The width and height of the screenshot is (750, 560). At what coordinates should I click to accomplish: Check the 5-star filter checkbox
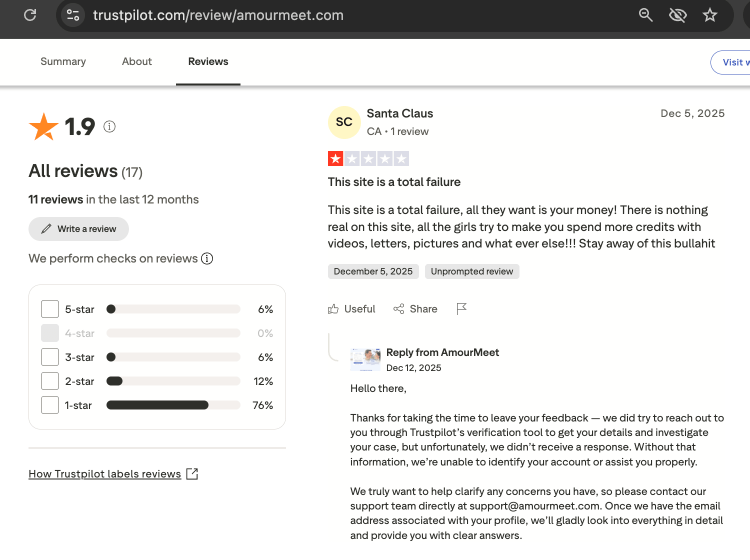click(50, 309)
